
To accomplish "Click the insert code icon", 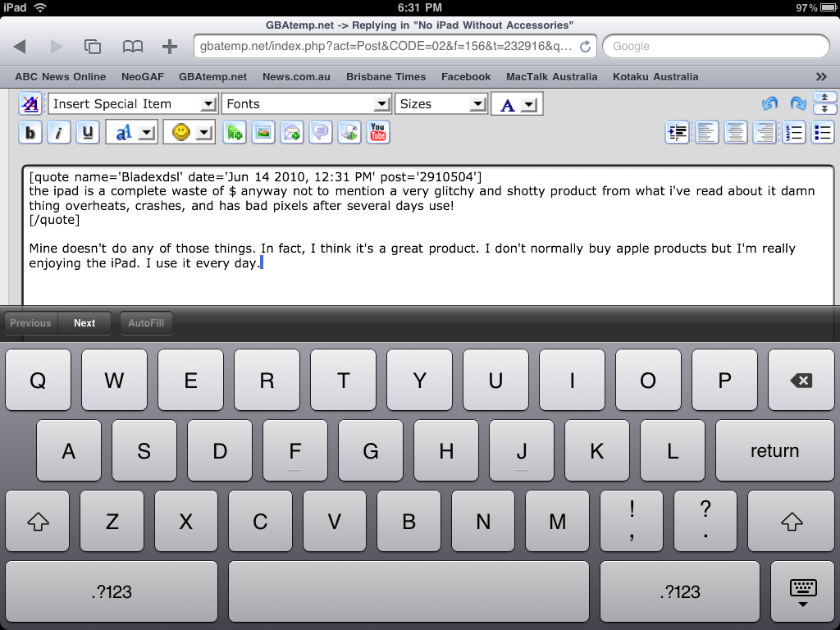I will (x=349, y=132).
